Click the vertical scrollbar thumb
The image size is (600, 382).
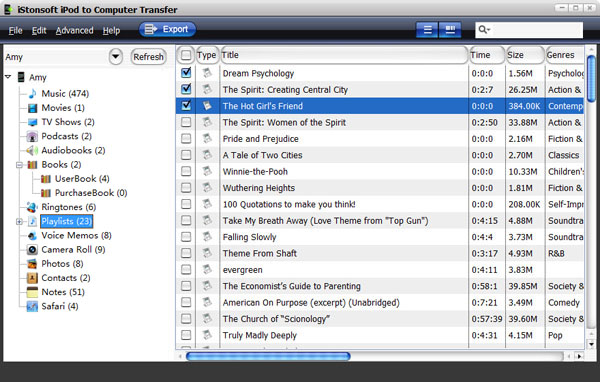(591, 78)
